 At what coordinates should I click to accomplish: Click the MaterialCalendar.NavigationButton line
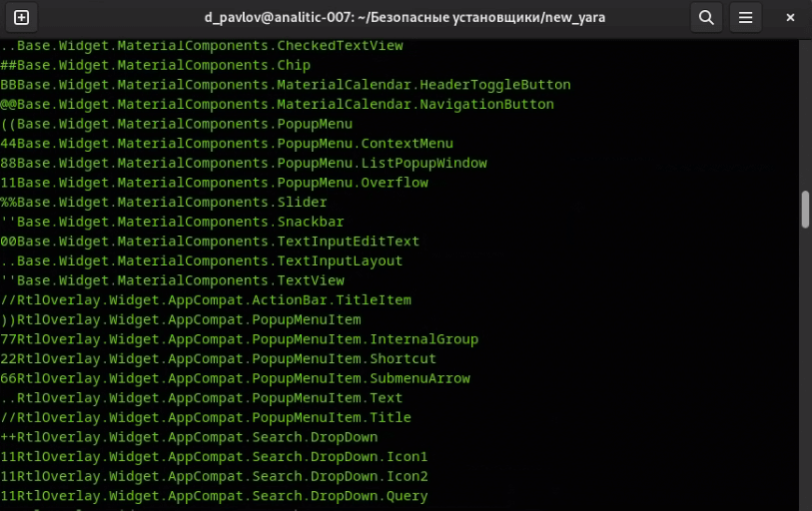277,104
